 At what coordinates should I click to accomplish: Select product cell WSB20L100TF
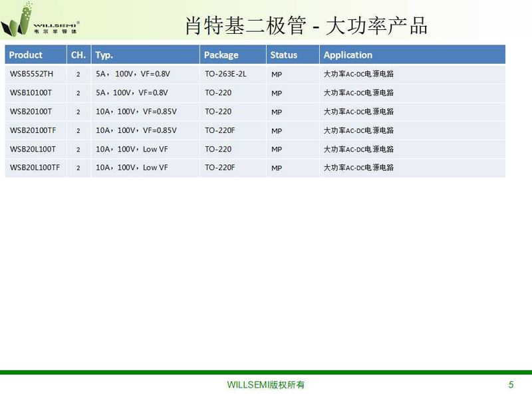35,168
